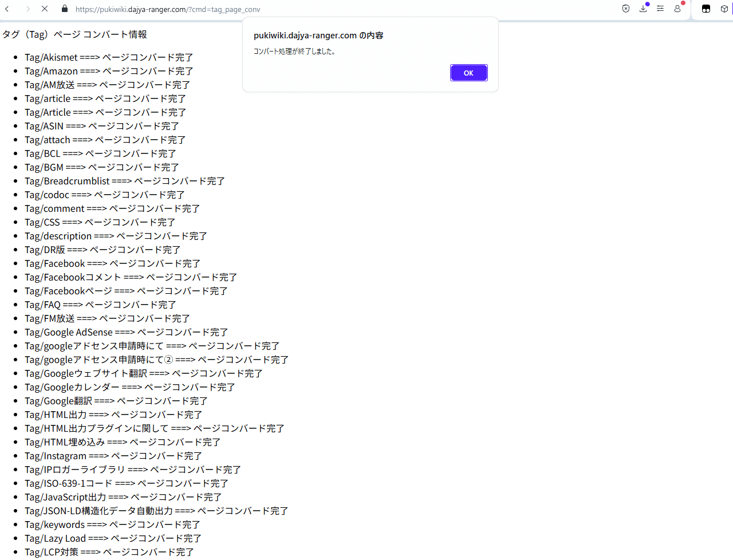
Task: Select Tag/IPロガーライブラリ list row
Action: coord(133,470)
